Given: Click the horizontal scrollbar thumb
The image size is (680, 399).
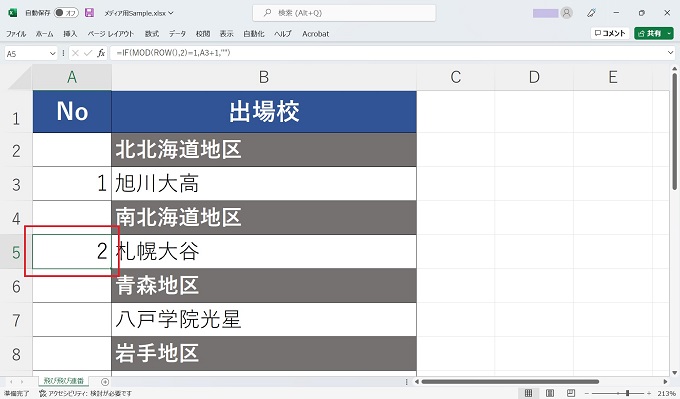Looking at the screenshot, I should click(510, 382).
